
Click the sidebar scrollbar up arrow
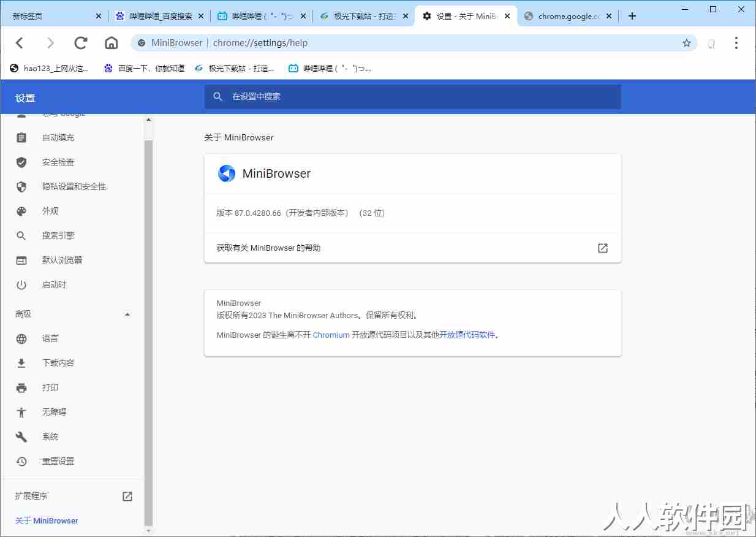click(148, 120)
